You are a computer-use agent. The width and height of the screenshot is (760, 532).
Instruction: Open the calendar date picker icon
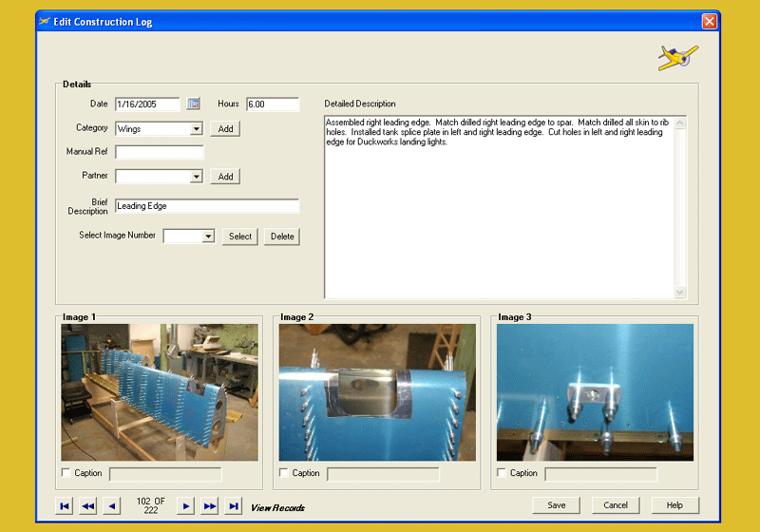[194, 104]
